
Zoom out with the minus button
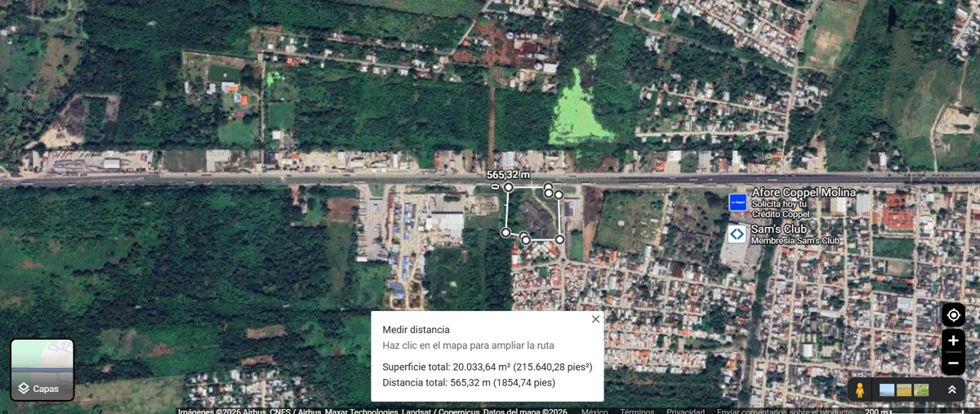pyautogui.click(x=953, y=363)
